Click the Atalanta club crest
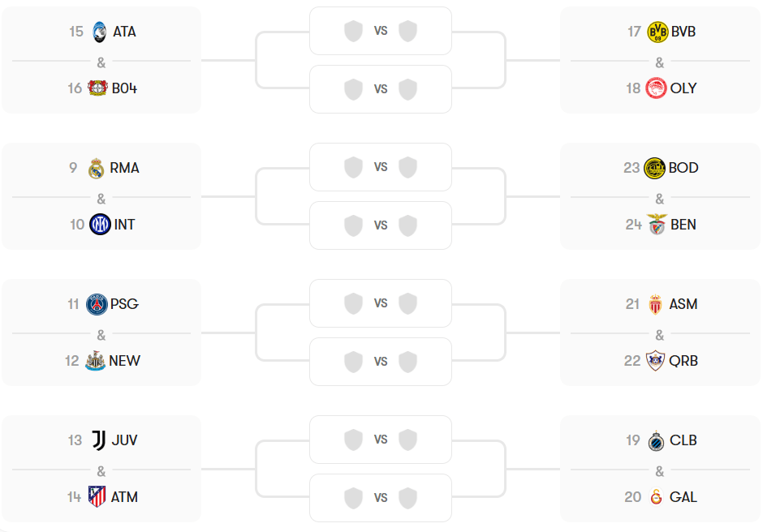 pos(100,32)
